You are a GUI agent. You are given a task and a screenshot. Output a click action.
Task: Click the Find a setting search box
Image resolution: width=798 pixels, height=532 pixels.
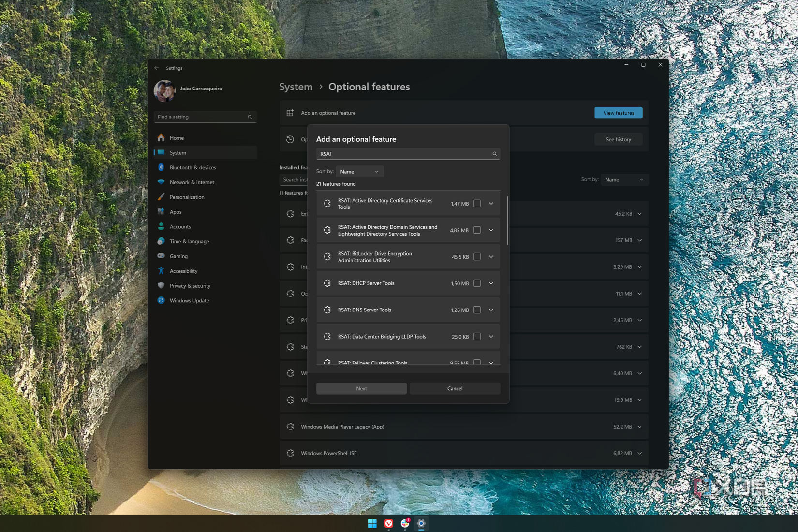tap(201, 117)
